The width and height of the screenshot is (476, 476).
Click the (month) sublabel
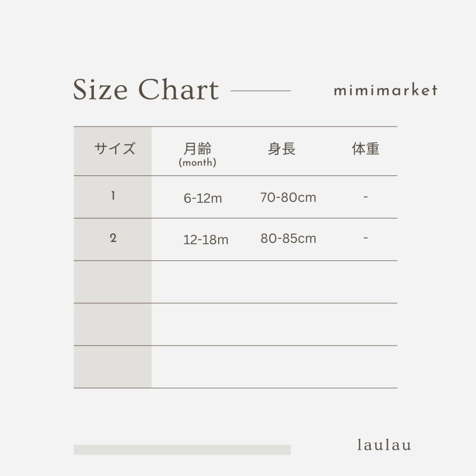coord(197,163)
